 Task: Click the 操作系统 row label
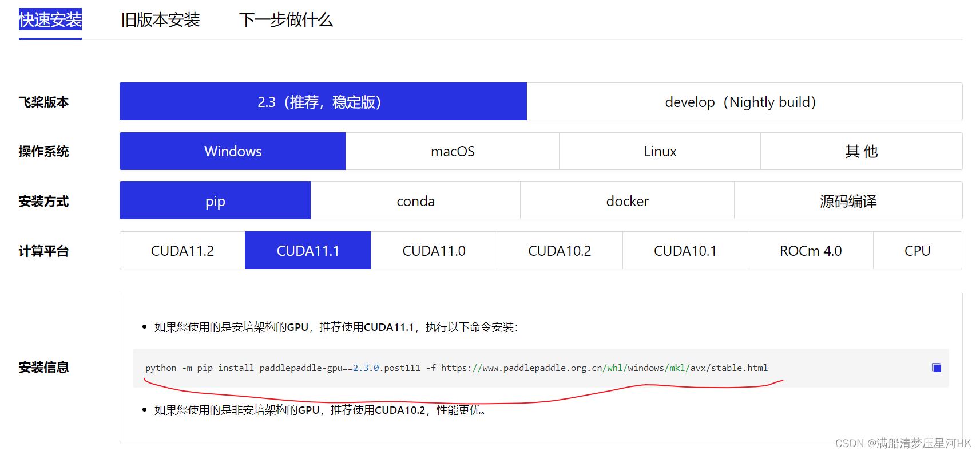[43, 151]
